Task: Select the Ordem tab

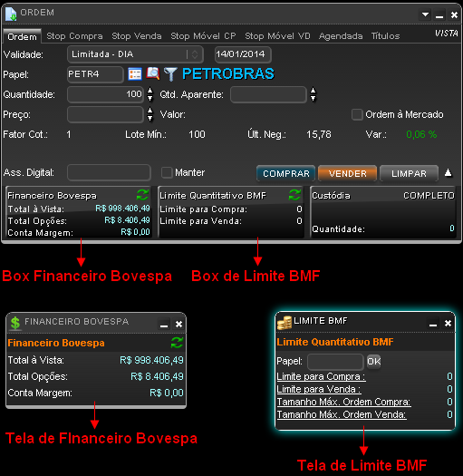Action: click(22, 37)
